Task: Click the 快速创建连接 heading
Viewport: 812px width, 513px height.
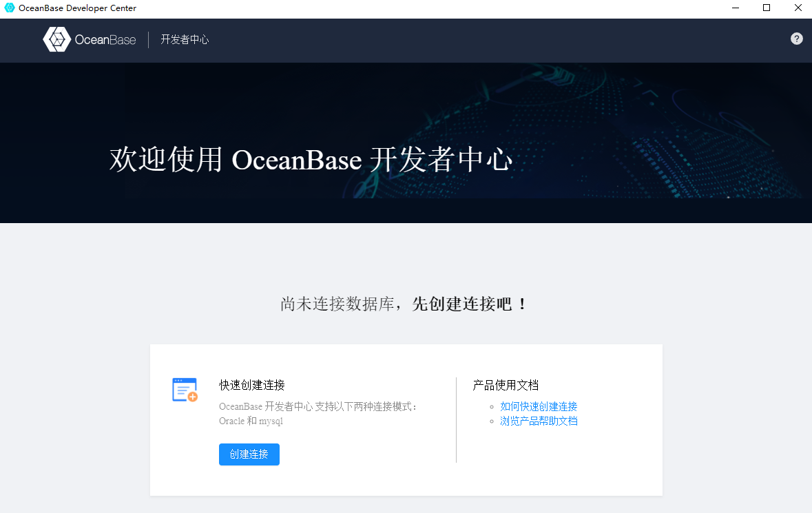Action: (x=251, y=385)
